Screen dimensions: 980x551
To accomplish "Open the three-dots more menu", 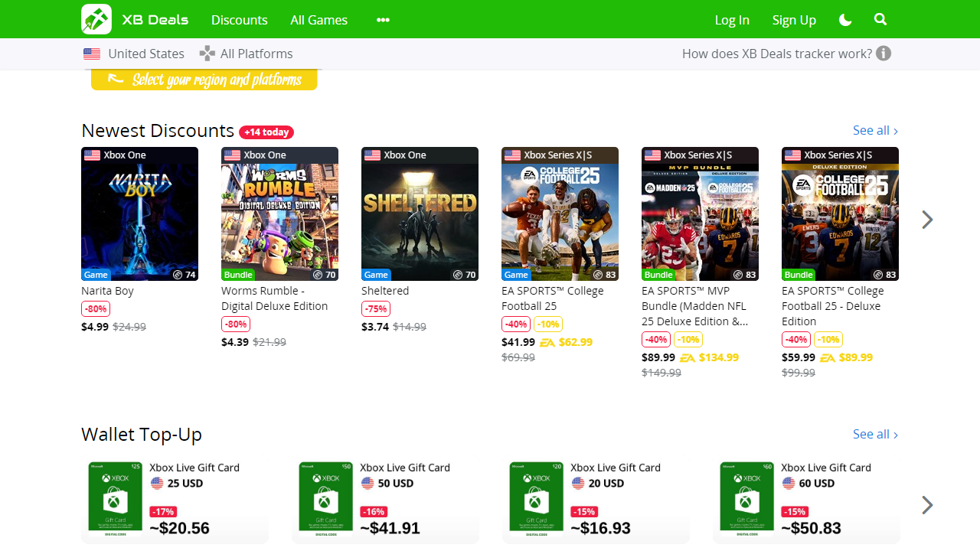I will click(x=383, y=20).
